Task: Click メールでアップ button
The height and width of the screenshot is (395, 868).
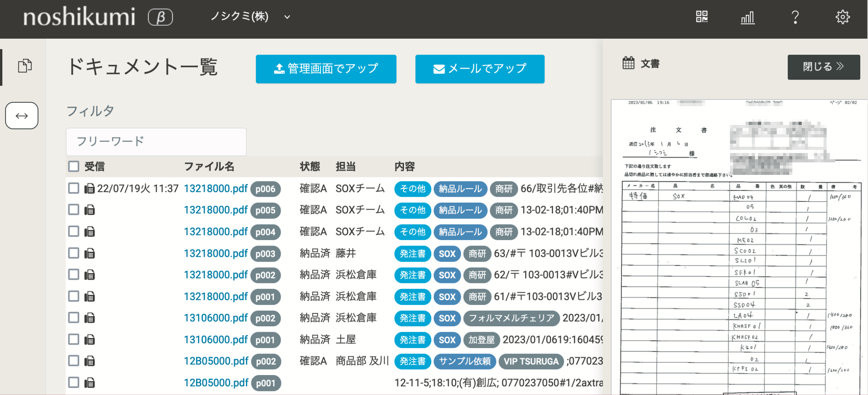Action: pyautogui.click(x=480, y=69)
